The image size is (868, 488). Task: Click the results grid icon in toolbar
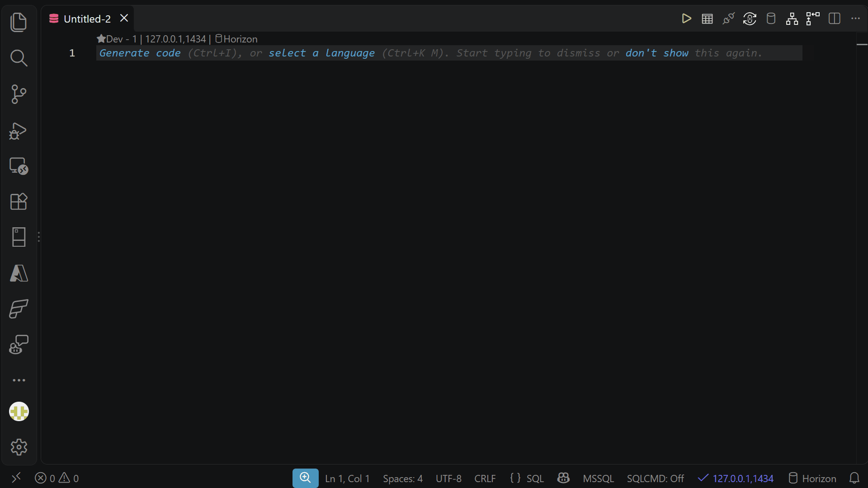[708, 19]
